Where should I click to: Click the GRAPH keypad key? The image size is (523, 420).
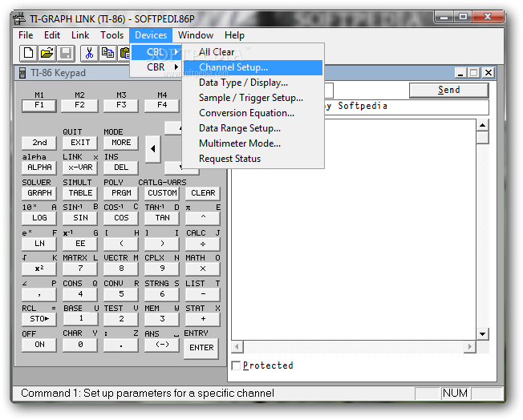coord(39,193)
